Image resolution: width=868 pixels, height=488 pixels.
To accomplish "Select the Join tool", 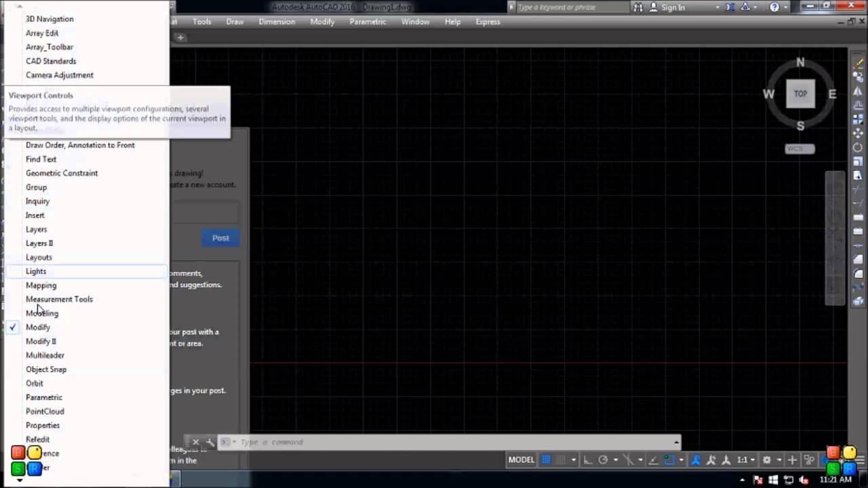I will point(858,246).
